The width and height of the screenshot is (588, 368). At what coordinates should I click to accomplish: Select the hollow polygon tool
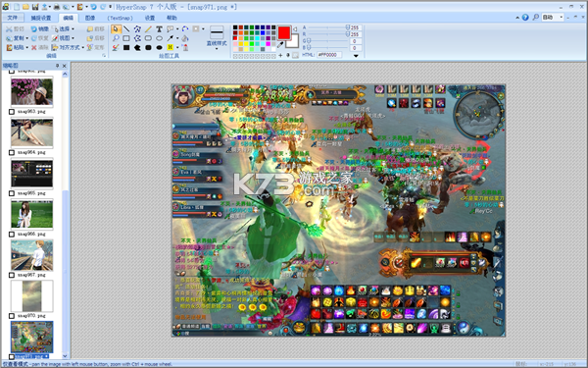tap(137, 28)
